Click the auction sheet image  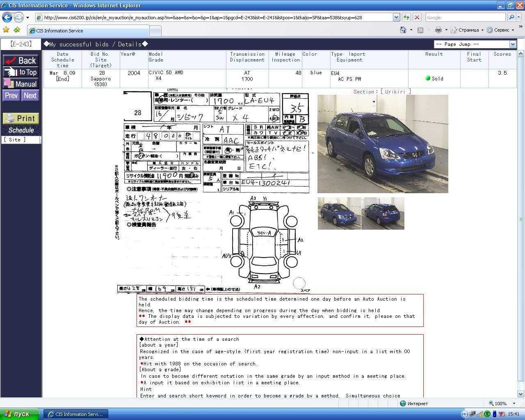[212, 191]
